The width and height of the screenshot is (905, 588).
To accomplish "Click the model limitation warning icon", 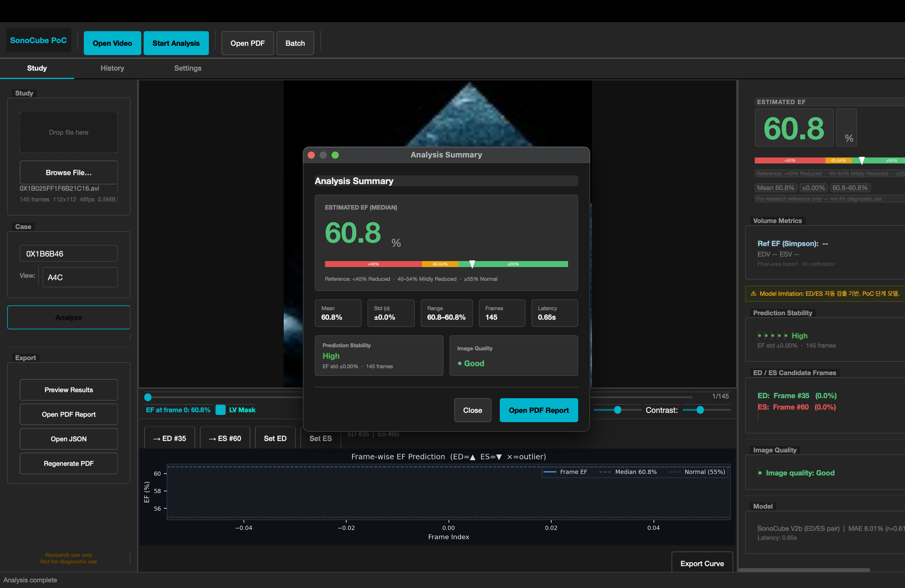I will [x=753, y=294].
